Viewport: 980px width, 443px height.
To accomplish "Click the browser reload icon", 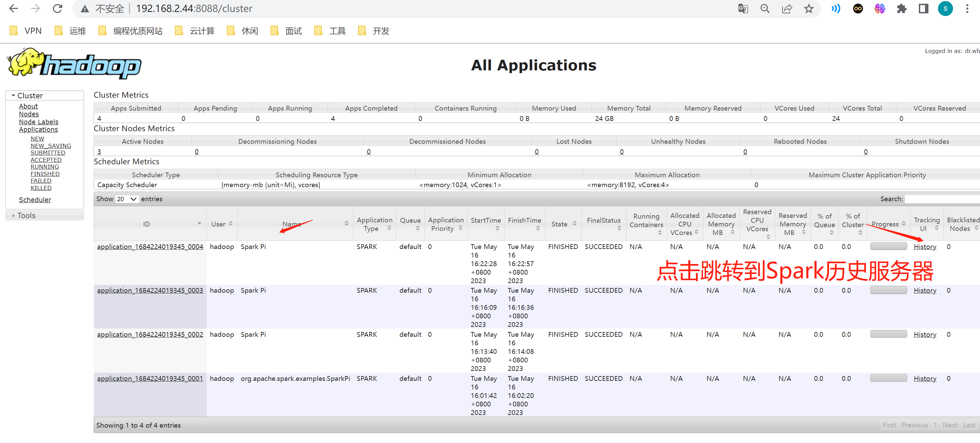I will (x=57, y=8).
